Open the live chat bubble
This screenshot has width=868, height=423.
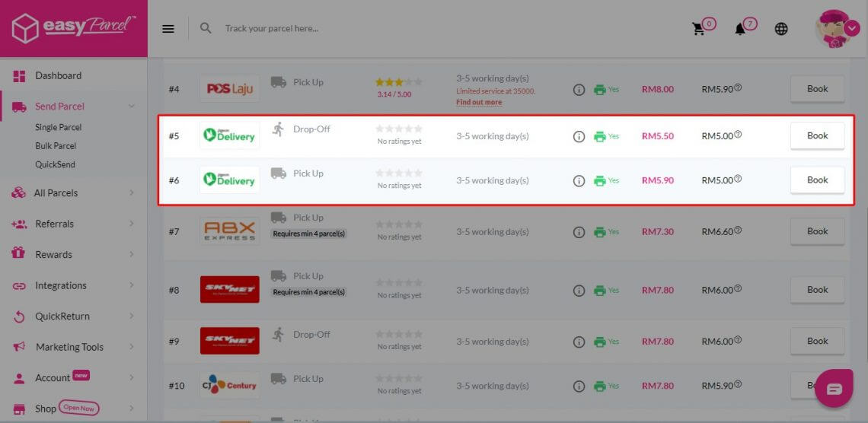(x=834, y=389)
